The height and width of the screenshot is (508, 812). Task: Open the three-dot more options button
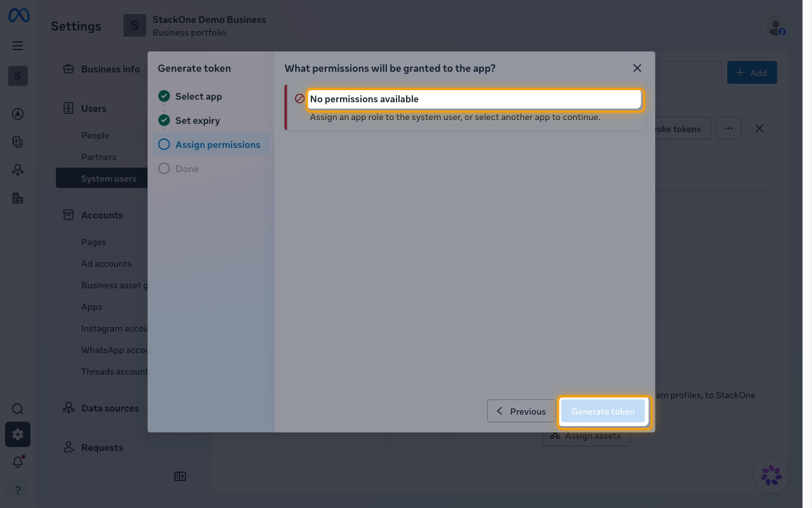point(729,128)
